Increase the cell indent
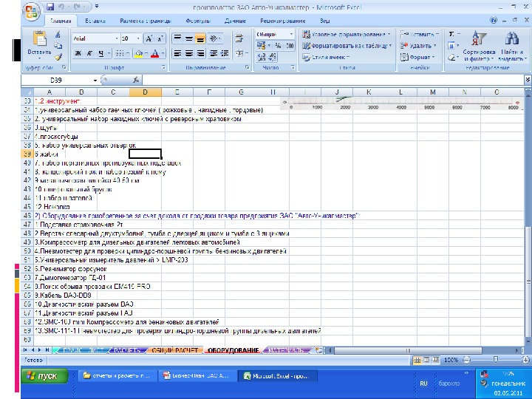 (225, 53)
